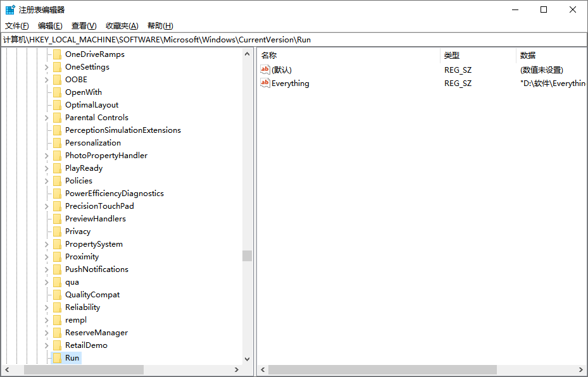Screen dimensions: 588x377
Task: Click the Everything string value icon
Action: pyautogui.click(x=265, y=83)
